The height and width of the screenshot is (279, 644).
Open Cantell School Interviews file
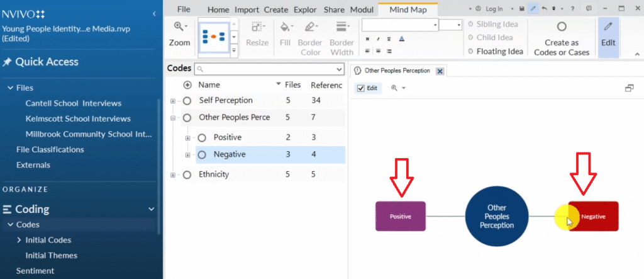click(x=73, y=103)
